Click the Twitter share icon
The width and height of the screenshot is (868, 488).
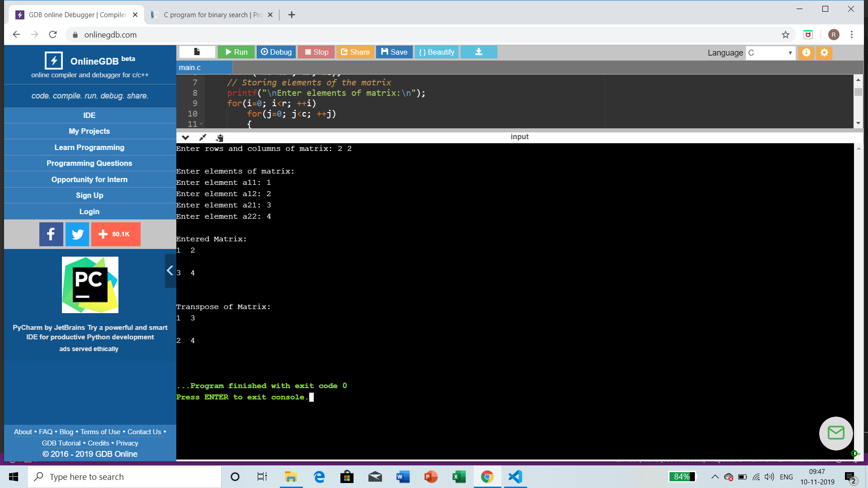[x=77, y=234]
